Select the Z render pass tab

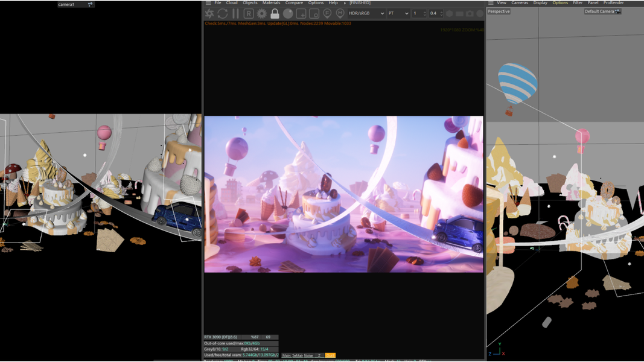[x=319, y=355]
